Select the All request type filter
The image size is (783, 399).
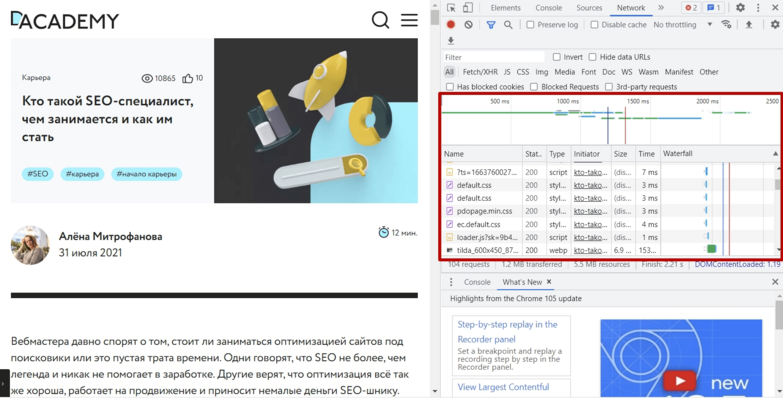[449, 72]
